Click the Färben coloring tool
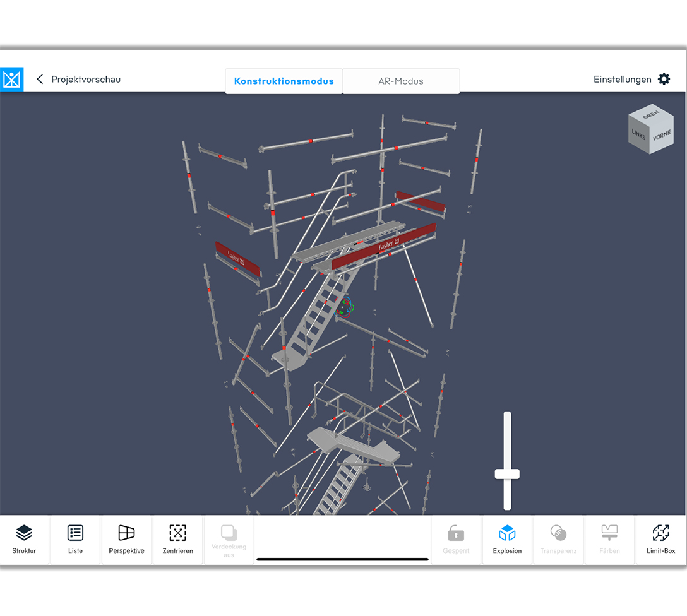Viewport: 687px width, 616px height. click(609, 540)
